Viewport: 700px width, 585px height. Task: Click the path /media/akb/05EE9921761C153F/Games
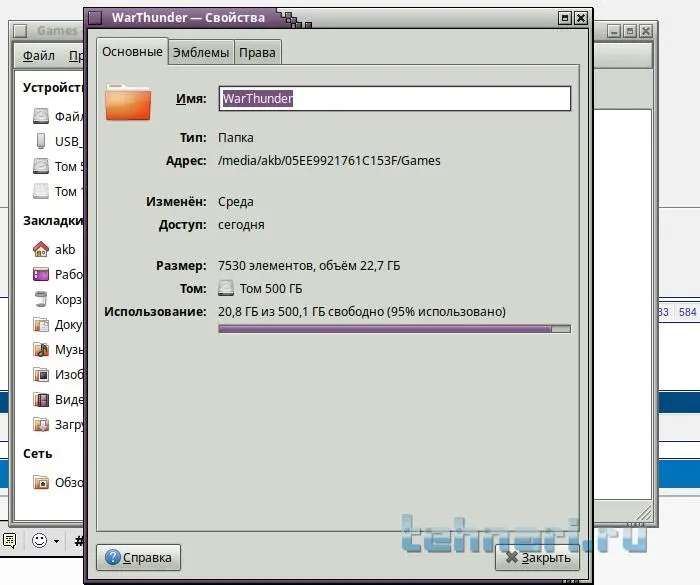pyautogui.click(x=329, y=161)
